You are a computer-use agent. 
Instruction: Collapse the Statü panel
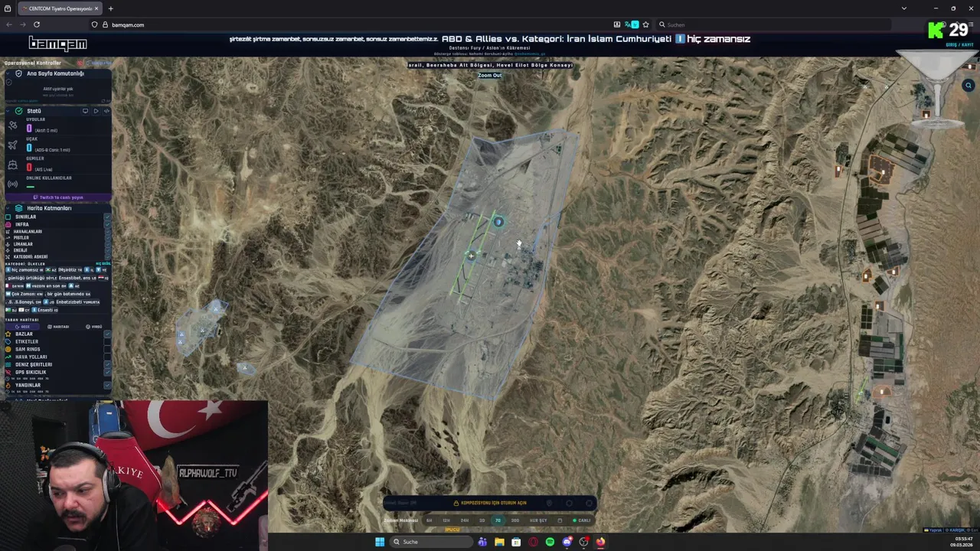[x=8, y=111]
